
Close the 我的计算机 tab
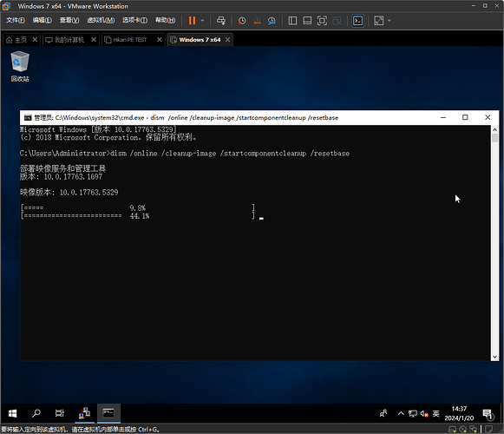point(94,40)
